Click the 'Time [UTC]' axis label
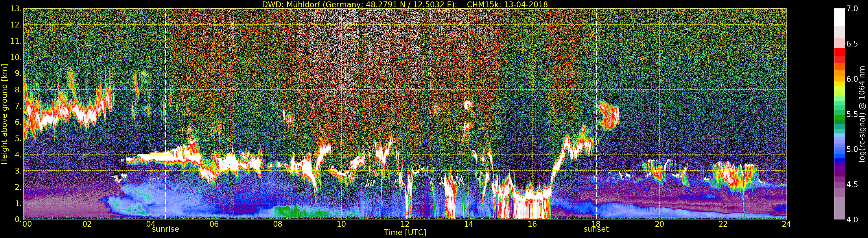 pos(405,233)
